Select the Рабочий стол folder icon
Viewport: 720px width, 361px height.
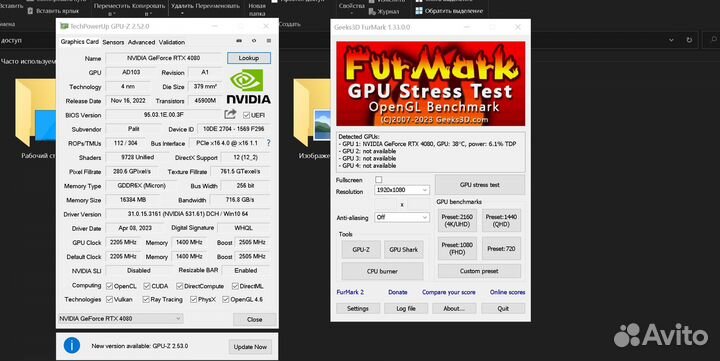[x=36, y=112]
